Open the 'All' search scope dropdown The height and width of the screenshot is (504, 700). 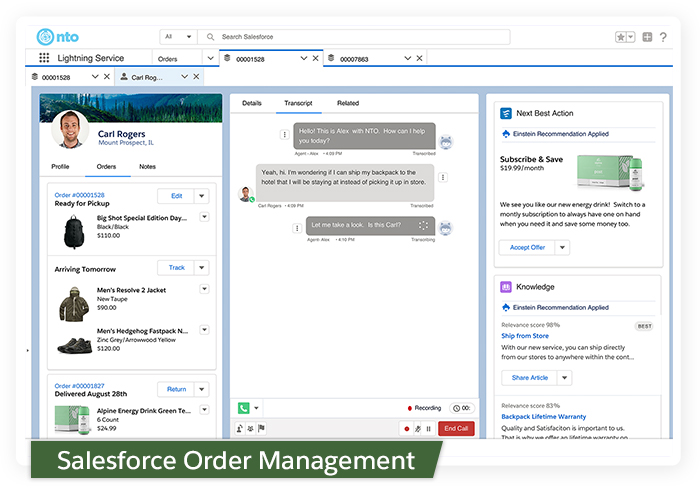pyautogui.click(x=178, y=37)
